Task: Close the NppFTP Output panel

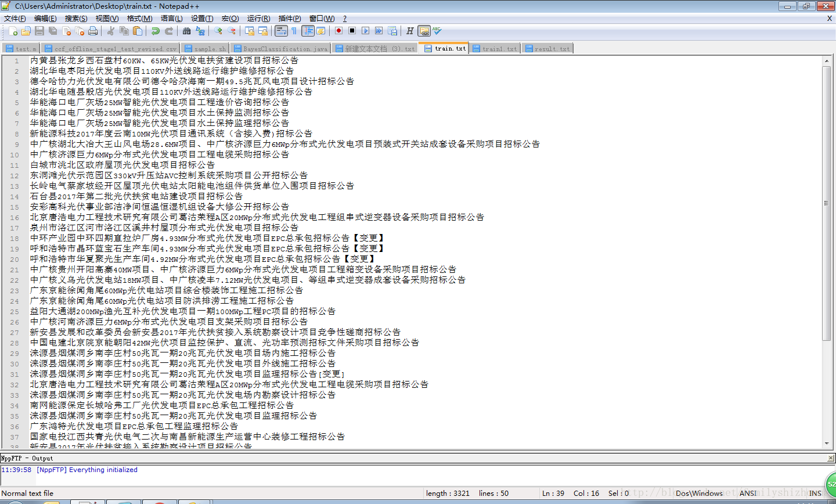Action: coord(830,458)
